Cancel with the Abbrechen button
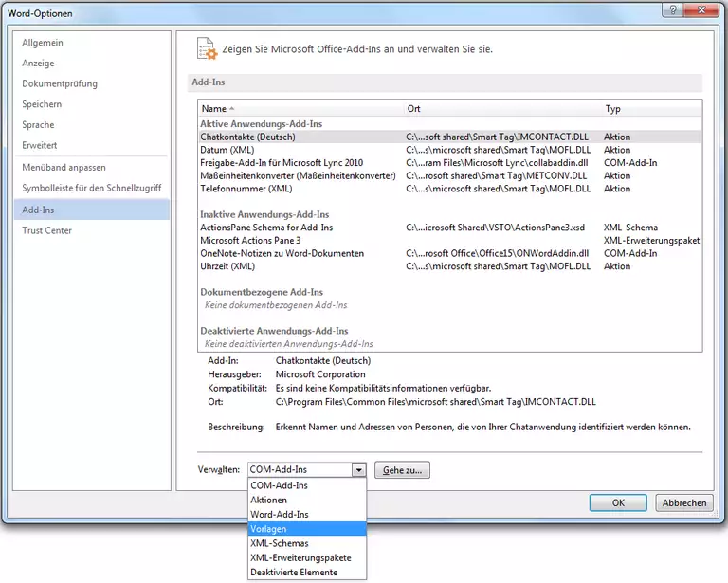This screenshot has width=728, height=583. tap(684, 503)
